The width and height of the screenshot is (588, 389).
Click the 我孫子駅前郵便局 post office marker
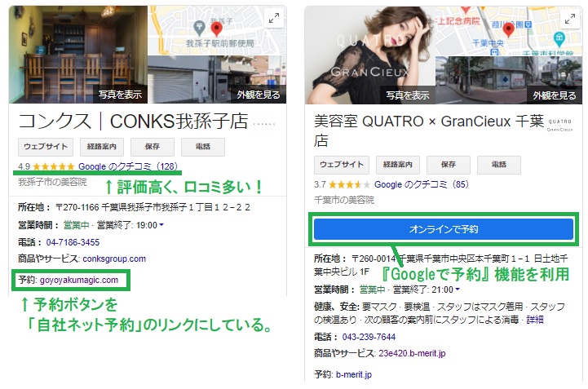199,27
